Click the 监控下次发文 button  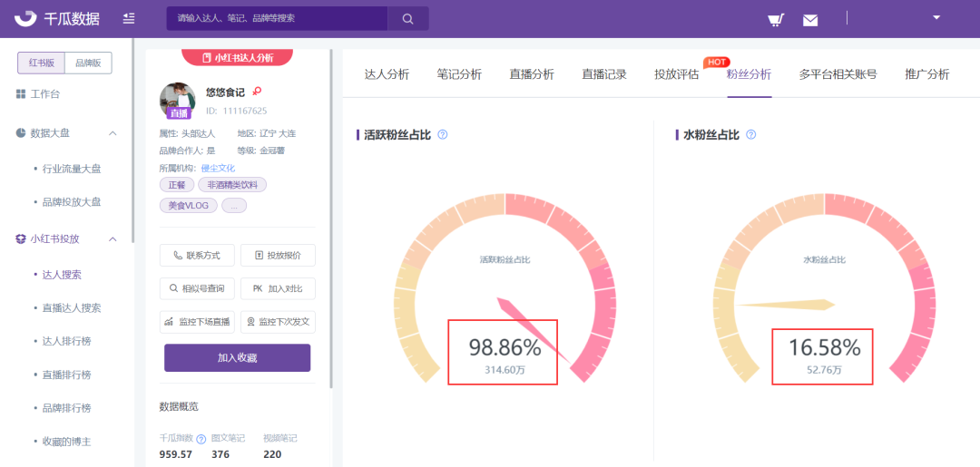click(279, 322)
